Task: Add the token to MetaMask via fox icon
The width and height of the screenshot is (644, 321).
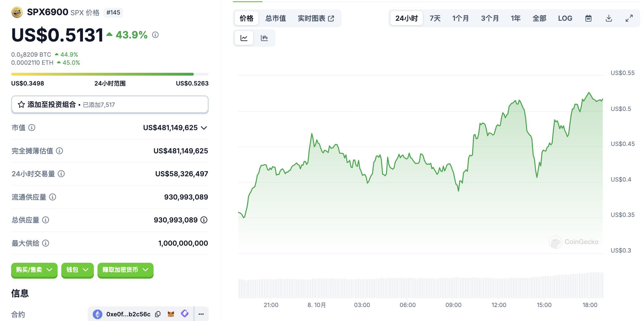Action: coord(171,314)
